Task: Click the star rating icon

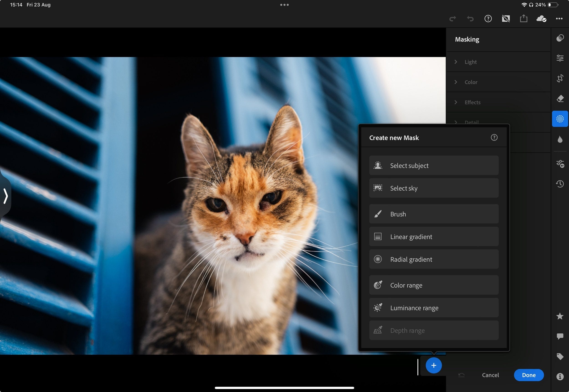Action: 560,316
